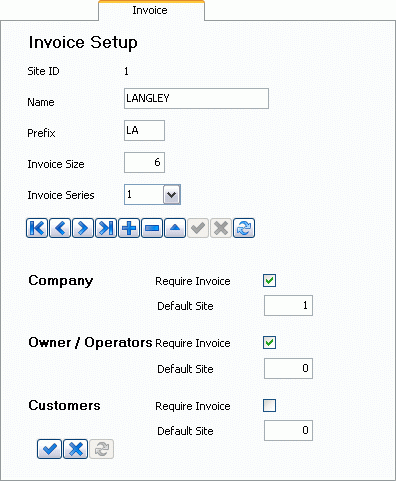The width and height of the screenshot is (396, 481).
Task: Click the Company Default Site field
Action: (288, 305)
